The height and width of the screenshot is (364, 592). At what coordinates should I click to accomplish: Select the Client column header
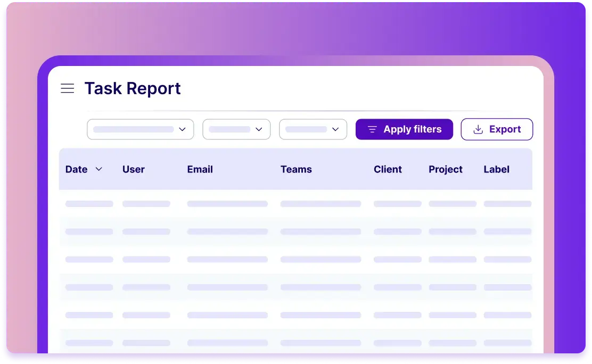pyautogui.click(x=388, y=169)
